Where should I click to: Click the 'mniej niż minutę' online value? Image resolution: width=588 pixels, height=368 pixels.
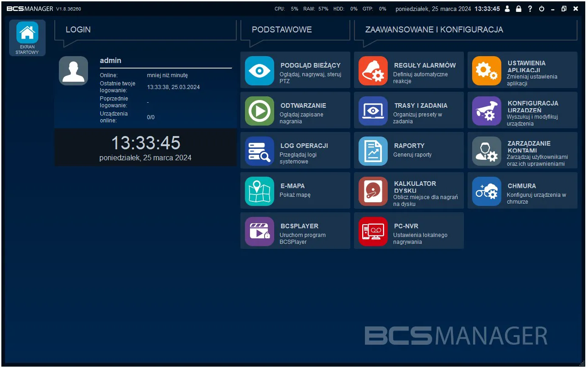[x=167, y=75]
